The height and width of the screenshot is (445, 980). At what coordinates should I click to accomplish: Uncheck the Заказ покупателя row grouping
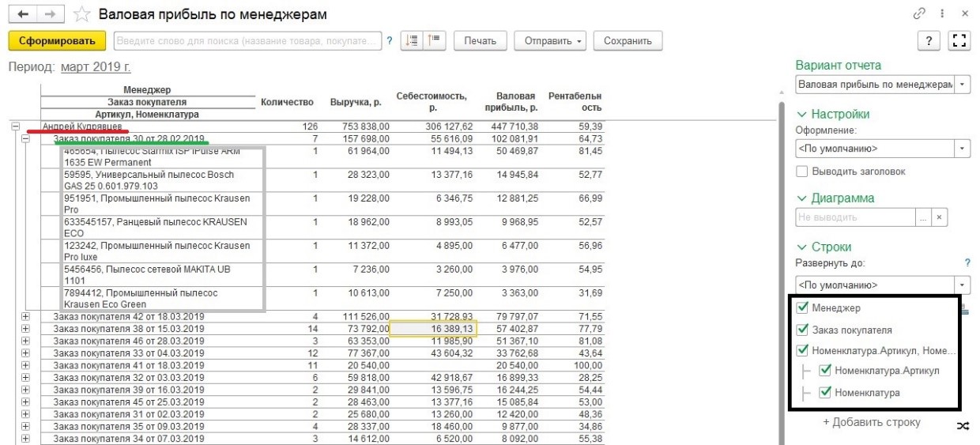click(803, 330)
